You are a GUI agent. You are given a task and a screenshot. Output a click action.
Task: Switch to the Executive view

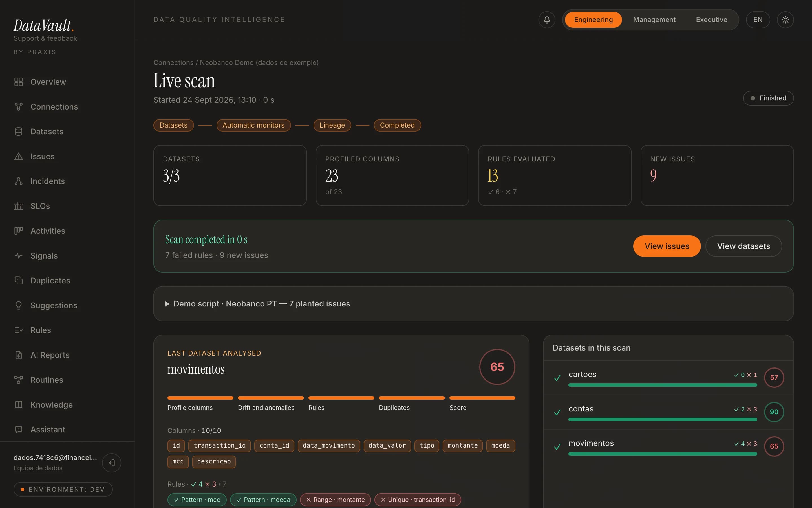711,20
